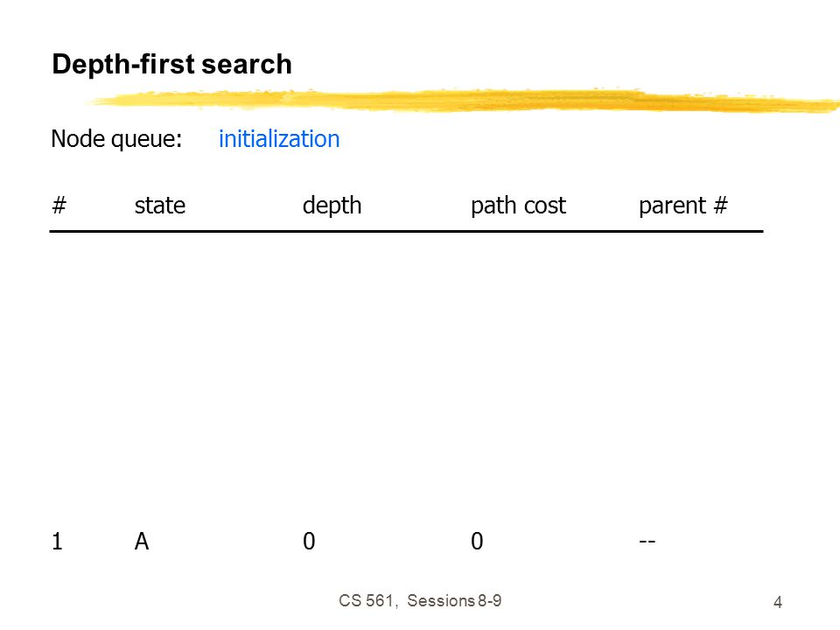Click the CS 561 footer text
This screenshot has width=840, height=630.
368,601
